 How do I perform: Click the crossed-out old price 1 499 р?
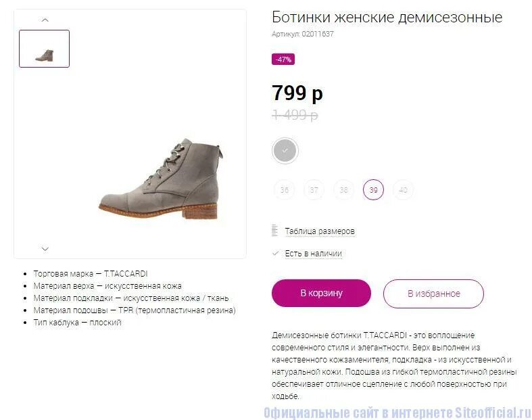(295, 115)
